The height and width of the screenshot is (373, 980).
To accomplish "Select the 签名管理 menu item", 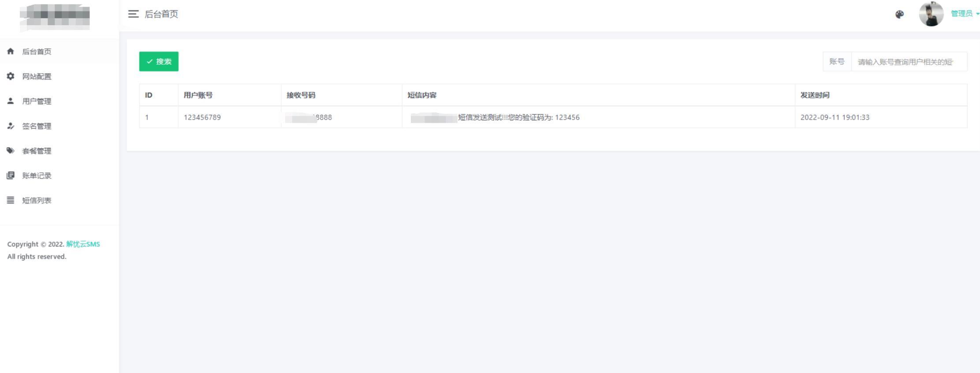I will coord(59,126).
